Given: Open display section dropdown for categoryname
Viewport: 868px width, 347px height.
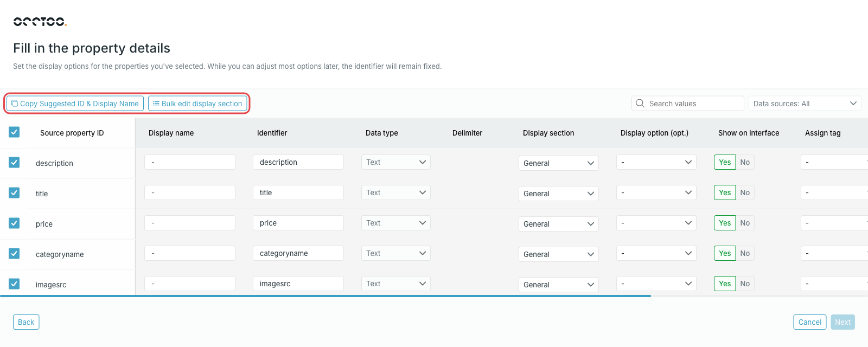Looking at the screenshot, I should pos(559,254).
